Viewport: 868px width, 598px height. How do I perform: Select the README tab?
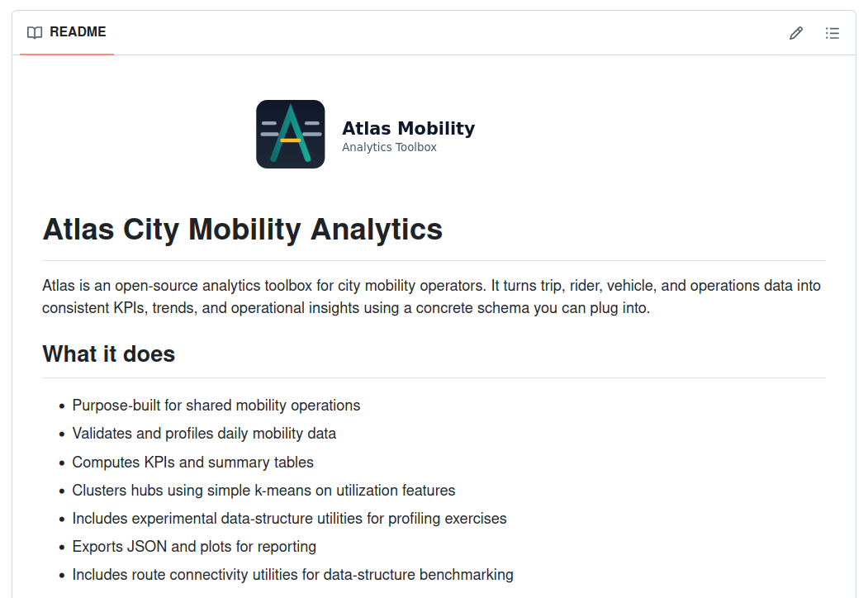pos(67,33)
